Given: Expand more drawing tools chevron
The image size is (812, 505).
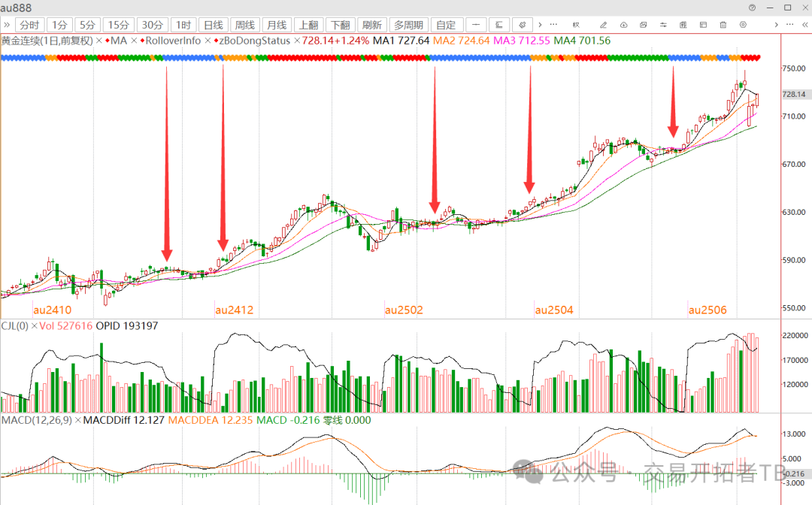Looking at the screenshot, I should (x=540, y=25).
